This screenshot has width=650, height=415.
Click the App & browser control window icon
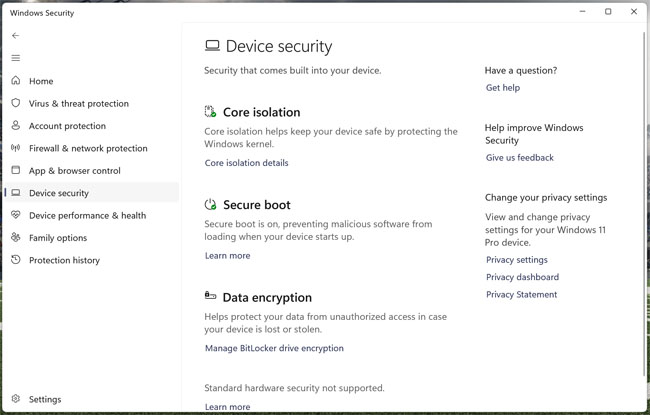point(16,170)
